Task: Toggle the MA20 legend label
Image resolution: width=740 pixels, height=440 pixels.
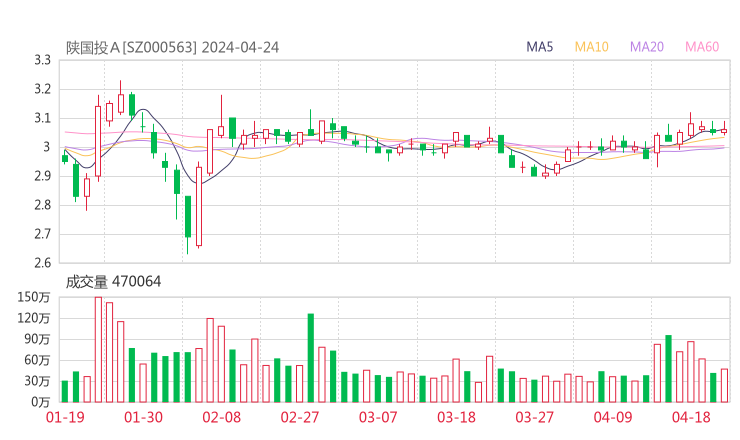Action: [647, 47]
